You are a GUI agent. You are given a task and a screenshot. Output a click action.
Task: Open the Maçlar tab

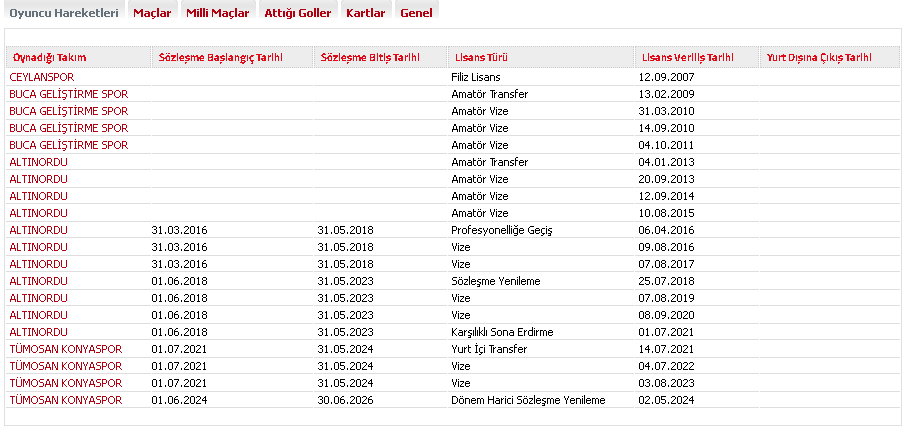coord(152,13)
